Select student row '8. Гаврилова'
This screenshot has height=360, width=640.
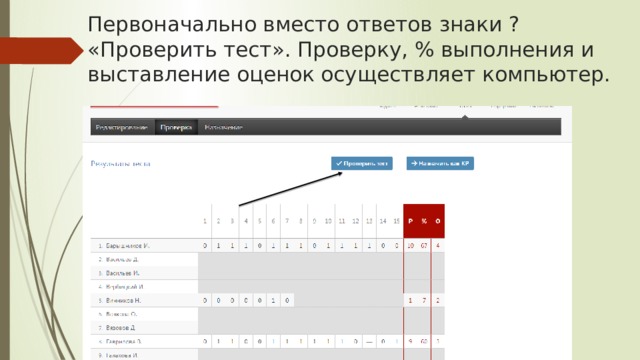point(267,342)
